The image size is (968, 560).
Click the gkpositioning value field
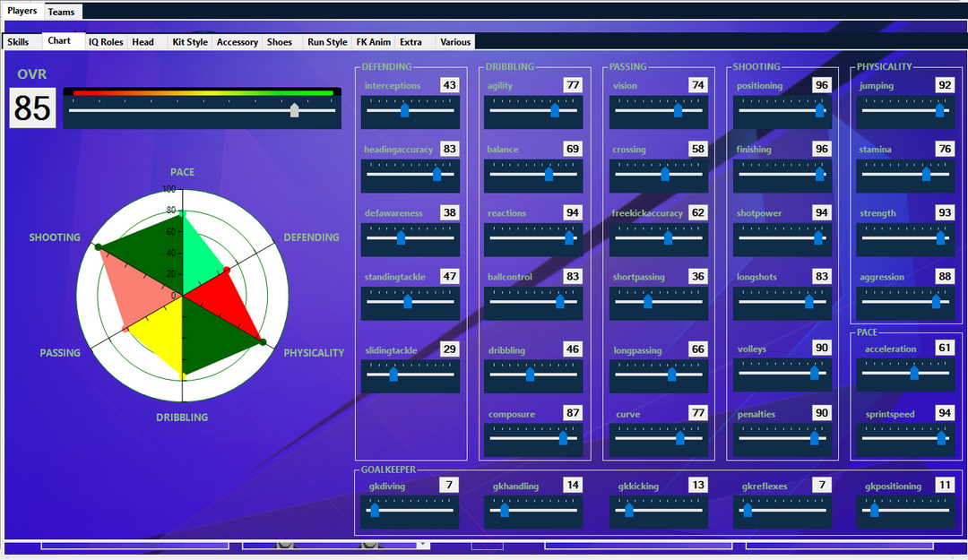[x=945, y=485]
